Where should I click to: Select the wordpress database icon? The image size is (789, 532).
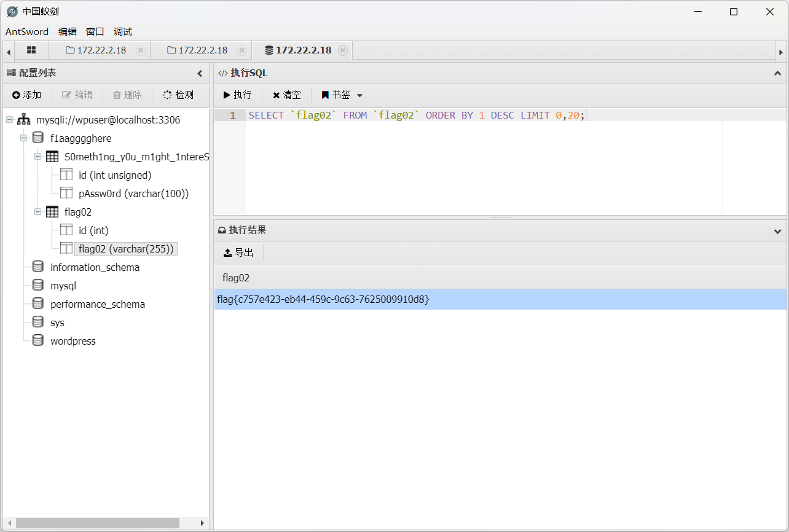(38, 341)
